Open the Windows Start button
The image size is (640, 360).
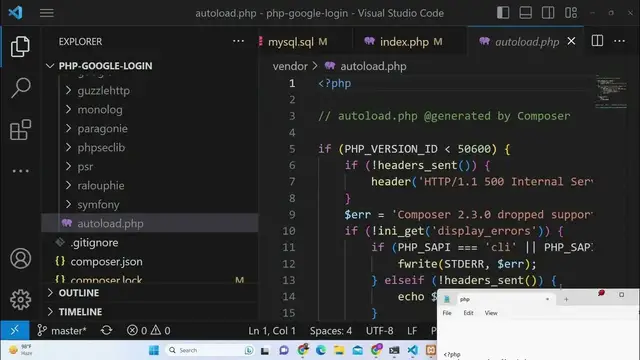(154, 350)
